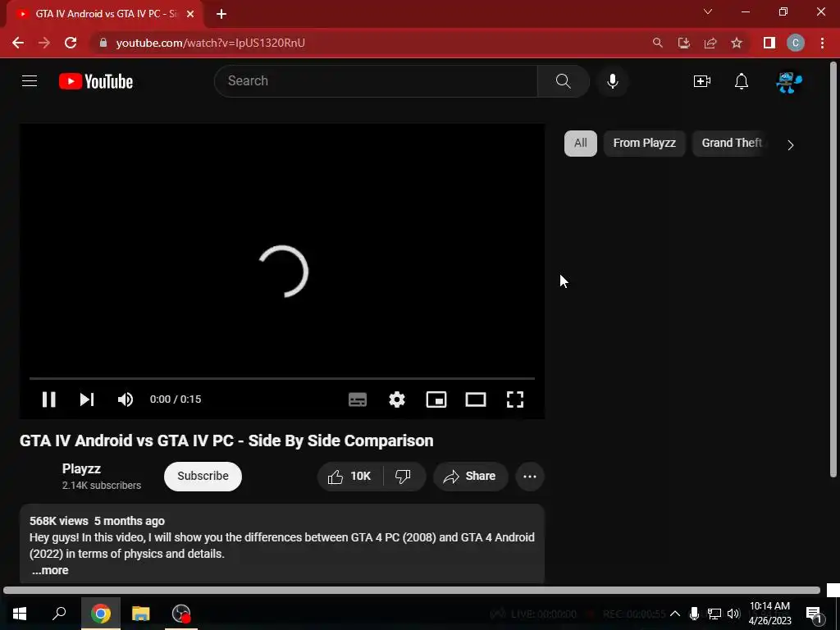Open the Windows Start menu

(x=20, y=614)
